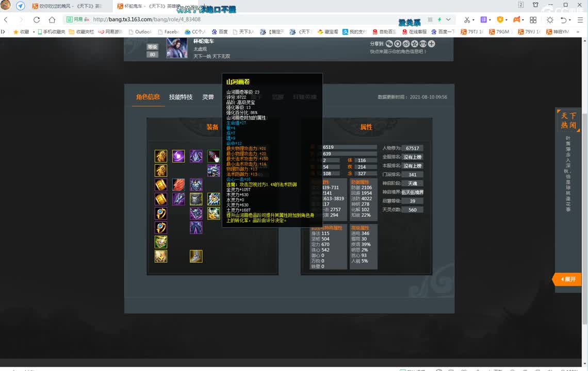Show more bookmarks overflow chevron
This screenshot has height=371, width=588.
(578, 32)
